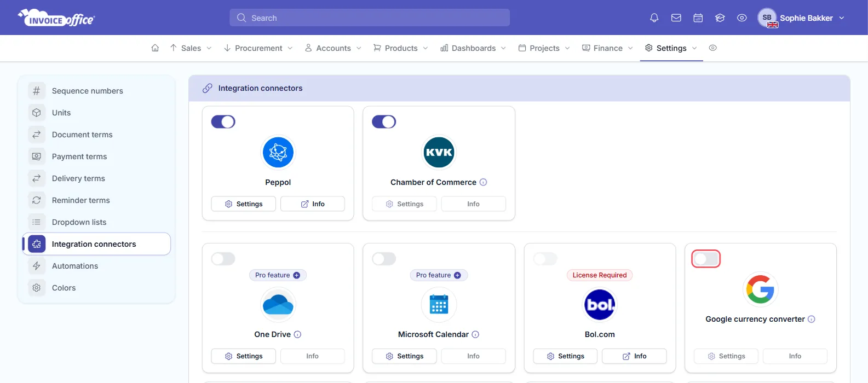Click the Reminder terms refresh icon
This screenshot has height=383, width=868.
(x=37, y=200)
